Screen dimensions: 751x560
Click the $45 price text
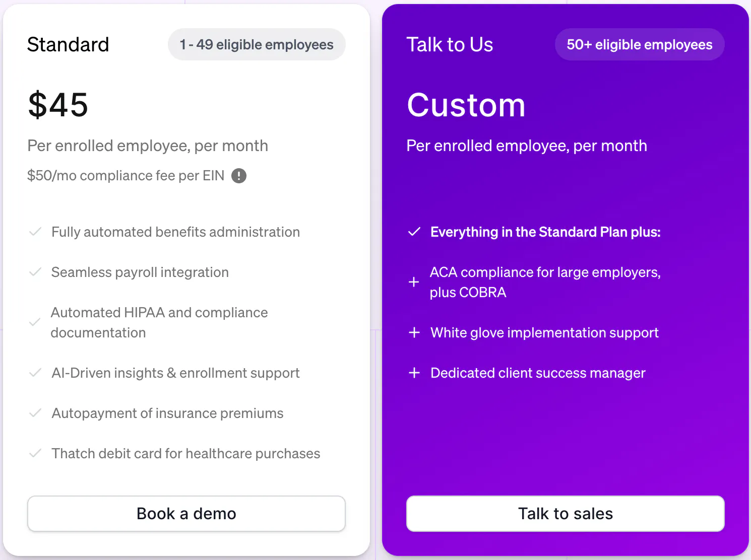[x=58, y=104]
